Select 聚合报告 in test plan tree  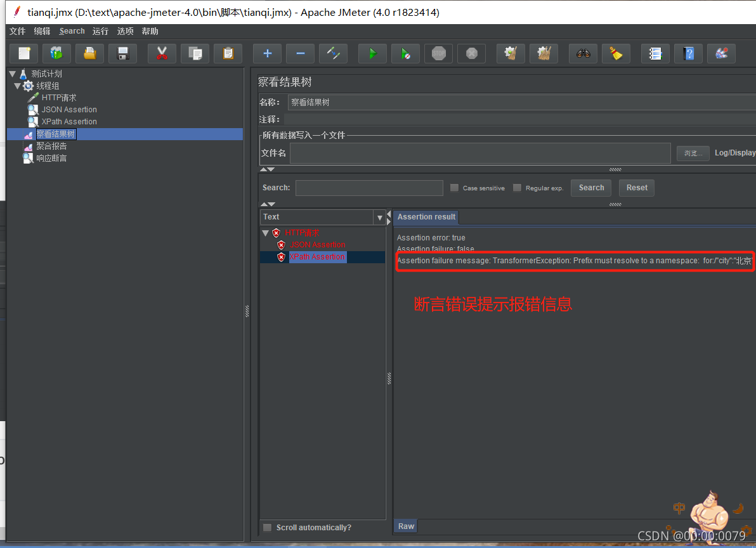[51, 146]
